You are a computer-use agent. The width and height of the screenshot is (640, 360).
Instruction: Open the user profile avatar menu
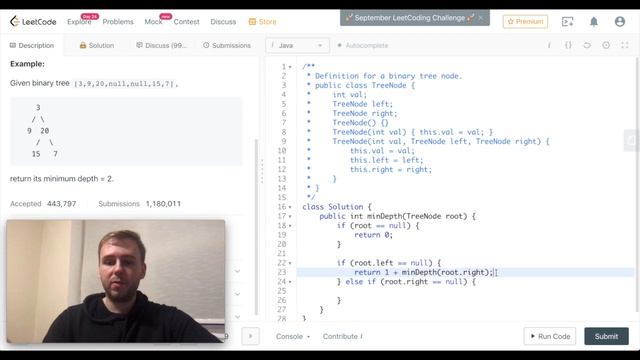pos(620,22)
